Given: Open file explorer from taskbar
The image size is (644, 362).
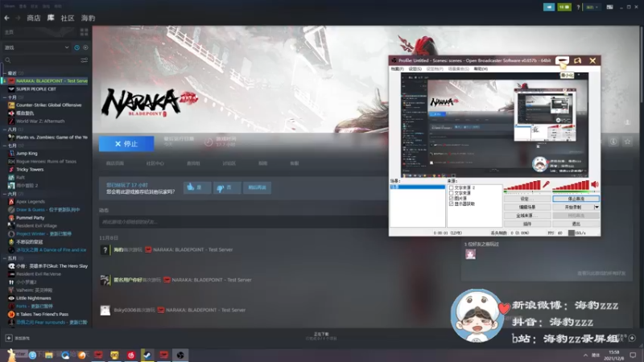Looking at the screenshot, I should pos(49,355).
